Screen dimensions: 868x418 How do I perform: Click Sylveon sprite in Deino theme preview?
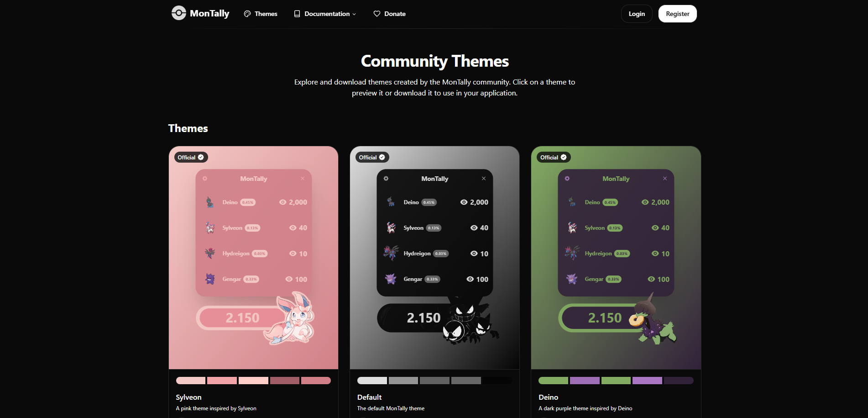[572, 228]
